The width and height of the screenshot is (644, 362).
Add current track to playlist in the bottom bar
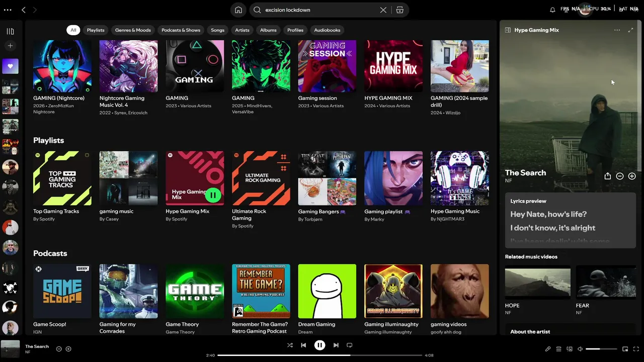[x=68, y=349]
